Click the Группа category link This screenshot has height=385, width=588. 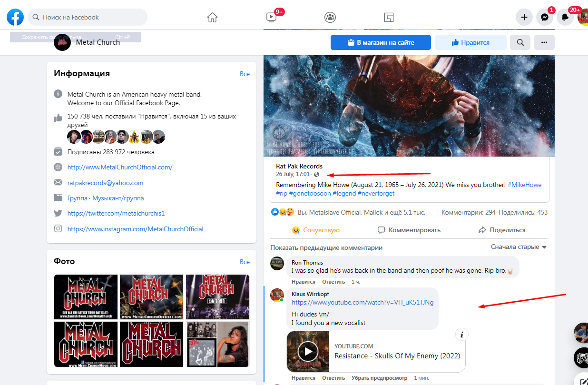tap(77, 198)
